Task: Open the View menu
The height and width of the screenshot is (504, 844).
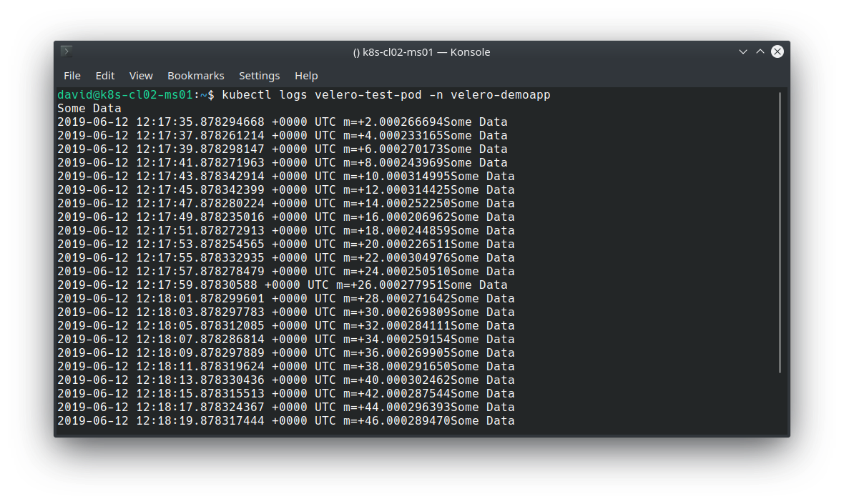Action: point(141,76)
